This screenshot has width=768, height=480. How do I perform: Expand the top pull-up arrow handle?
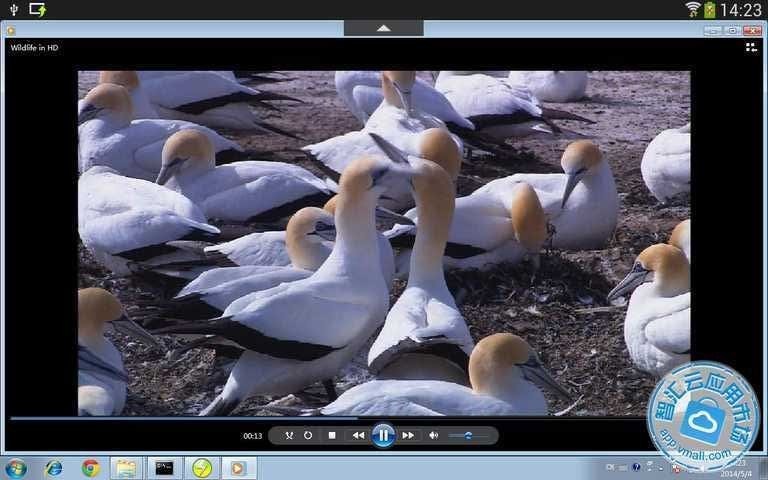click(x=383, y=28)
